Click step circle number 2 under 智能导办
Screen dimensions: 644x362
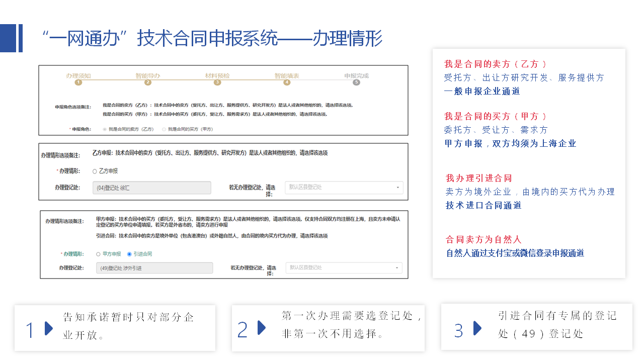(147, 82)
